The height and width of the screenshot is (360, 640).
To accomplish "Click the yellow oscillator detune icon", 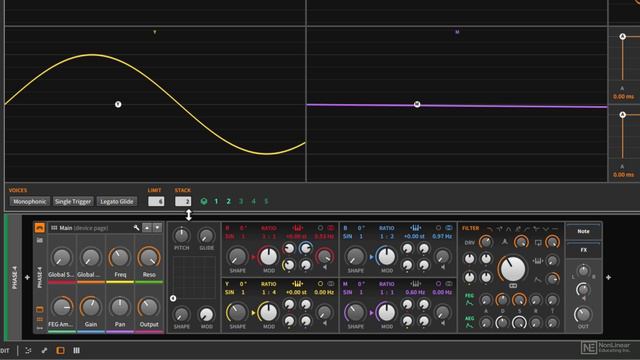I will (297, 284).
